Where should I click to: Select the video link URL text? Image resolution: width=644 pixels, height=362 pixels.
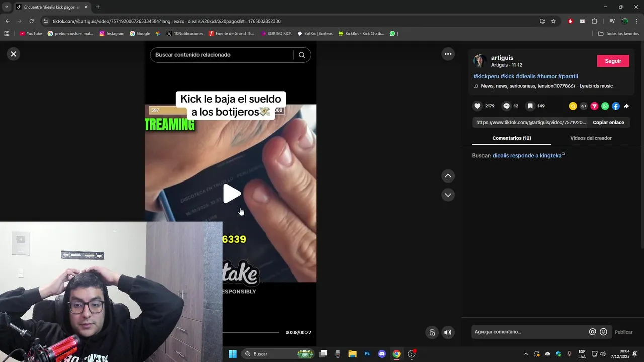pyautogui.click(x=531, y=122)
